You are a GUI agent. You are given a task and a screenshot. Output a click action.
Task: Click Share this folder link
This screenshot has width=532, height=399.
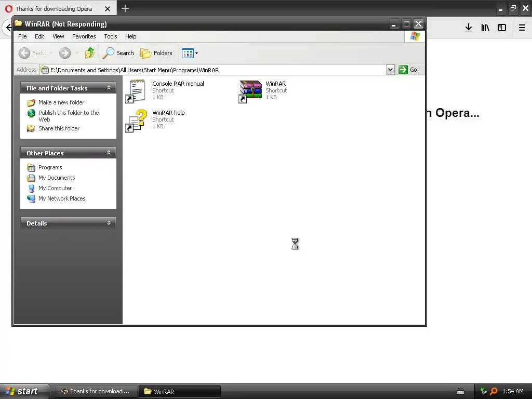coord(59,128)
